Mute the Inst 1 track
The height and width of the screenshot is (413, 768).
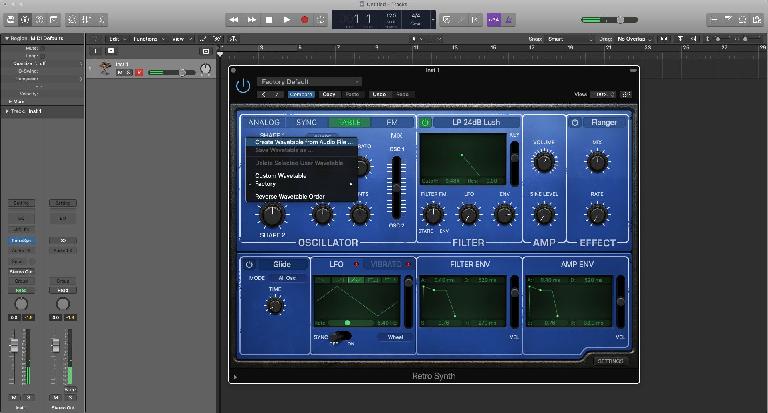(120, 73)
